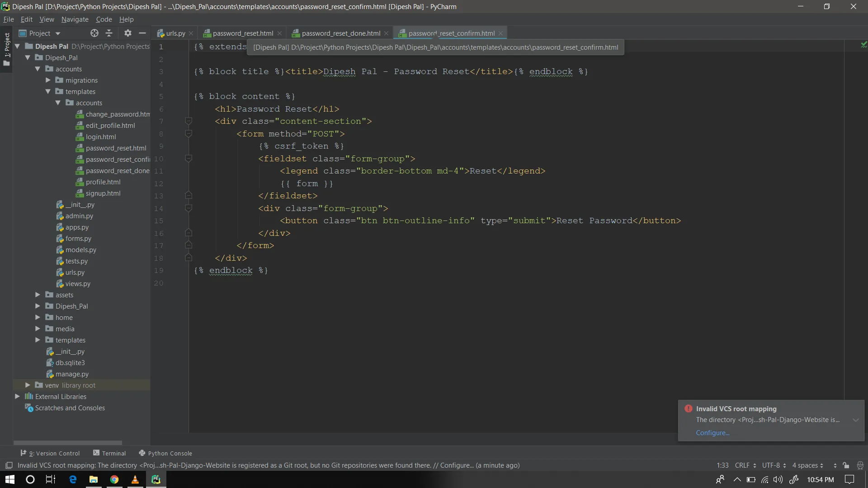Image resolution: width=868 pixels, height=488 pixels.
Task: Click the read-only lock icon in status bar
Action: pyautogui.click(x=846, y=465)
